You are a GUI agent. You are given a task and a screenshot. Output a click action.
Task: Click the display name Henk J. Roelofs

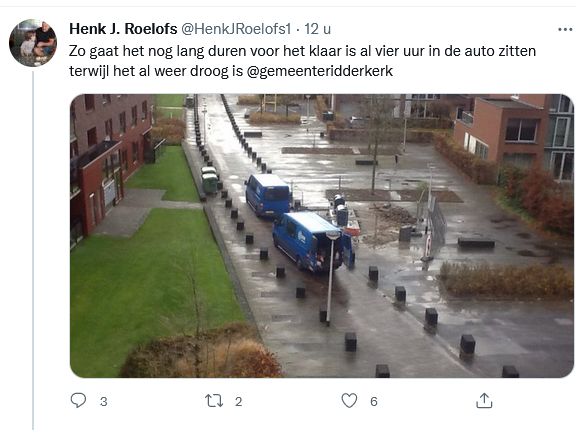[123, 29]
